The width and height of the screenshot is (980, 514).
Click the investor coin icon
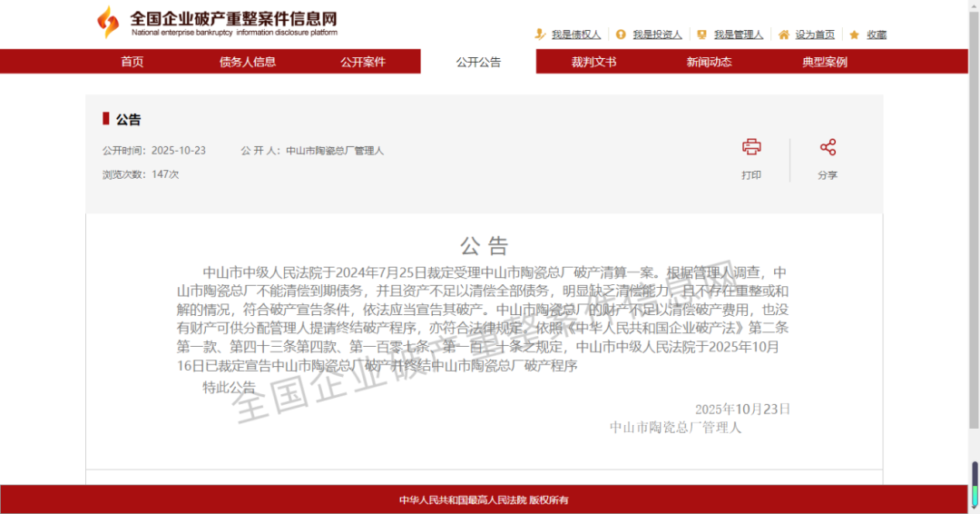coord(621,35)
